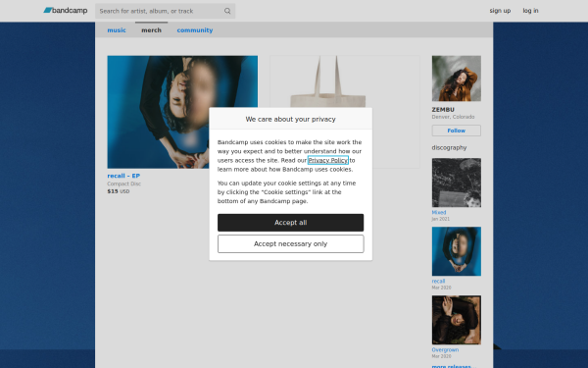
Task: Click the recall – EP title link
Action: tap(123, 176)
